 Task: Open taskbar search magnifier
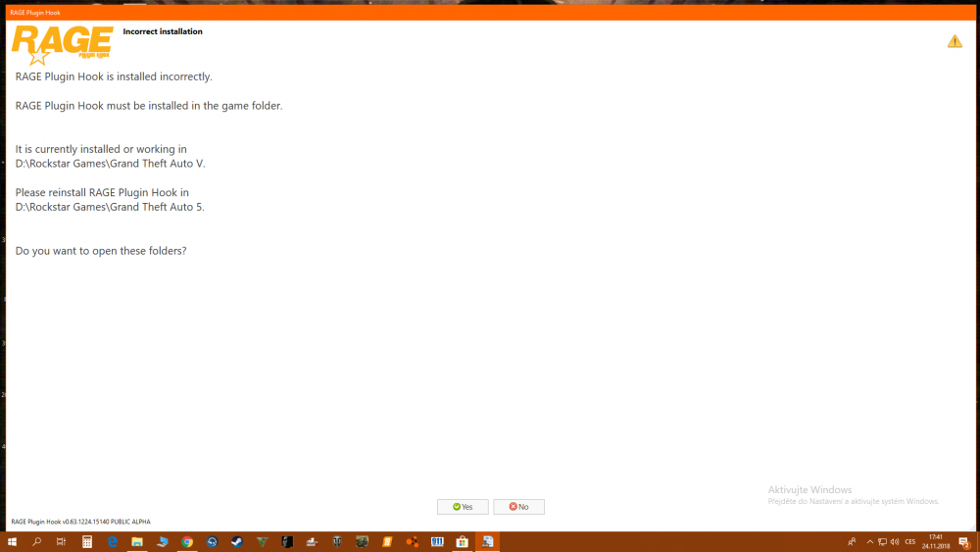pyautogui.click(x=37, y=542)
